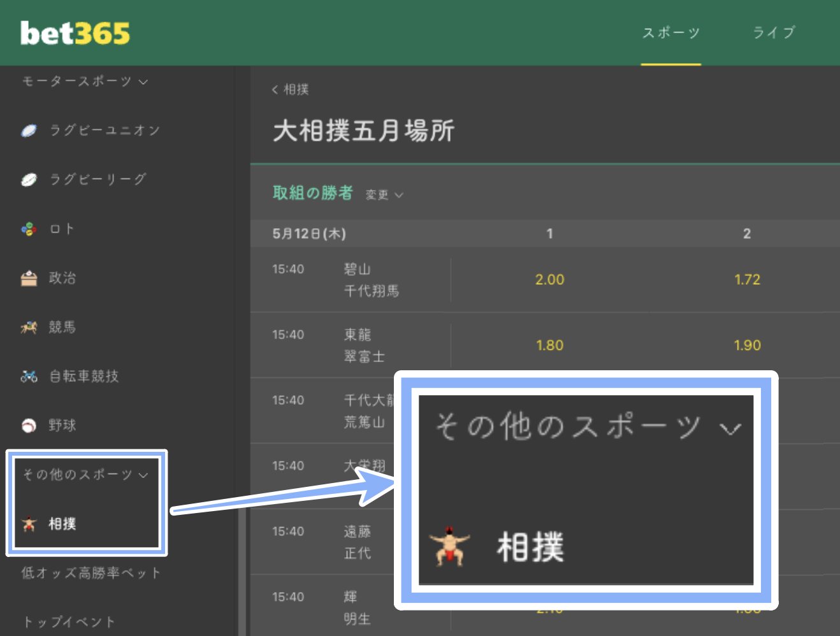This screenshot has width=840, height=636.
Task: Select ラグビーユニオン in sidebar
Action: 105,131
